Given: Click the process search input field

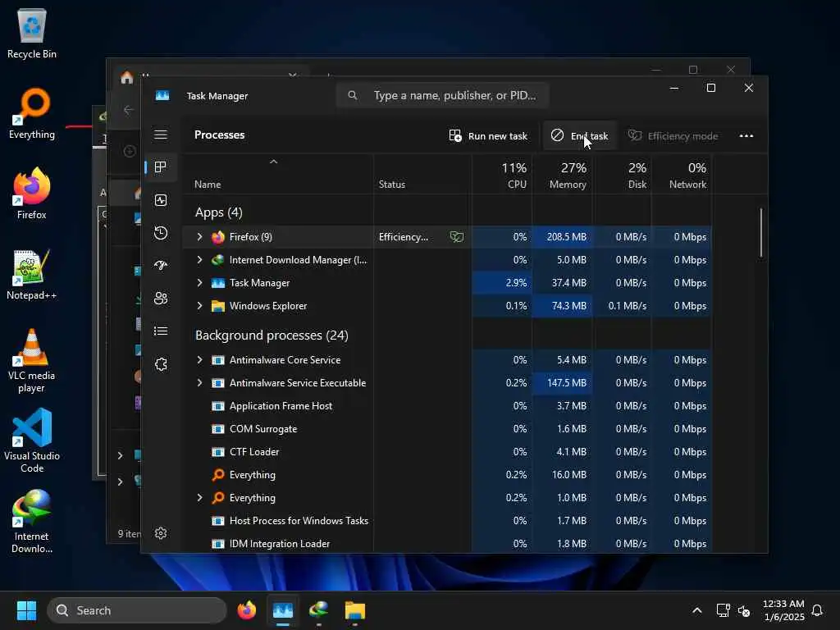Looking at the screenshot, I should click(x=443, y=95).
